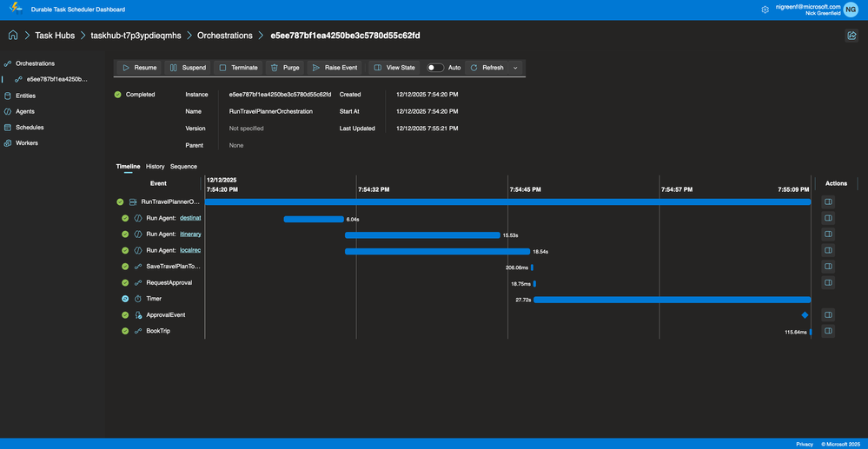Open the localrec agent link
The height and width of the screenshot is (449, 868).
coord(190,250)
